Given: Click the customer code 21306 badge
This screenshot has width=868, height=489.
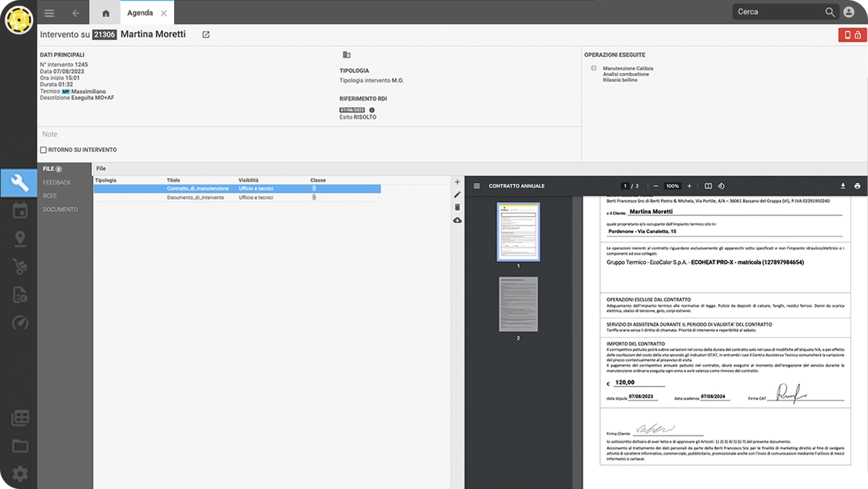Looking at the screenshot, I should 105,34.
